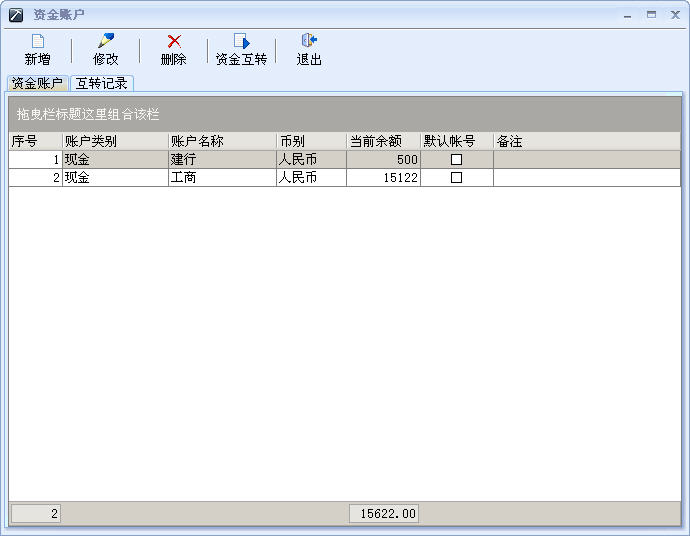Select balance cell 500
Image resolution: width=690 pixels, height=536 pixels.
tap(383, 159)
